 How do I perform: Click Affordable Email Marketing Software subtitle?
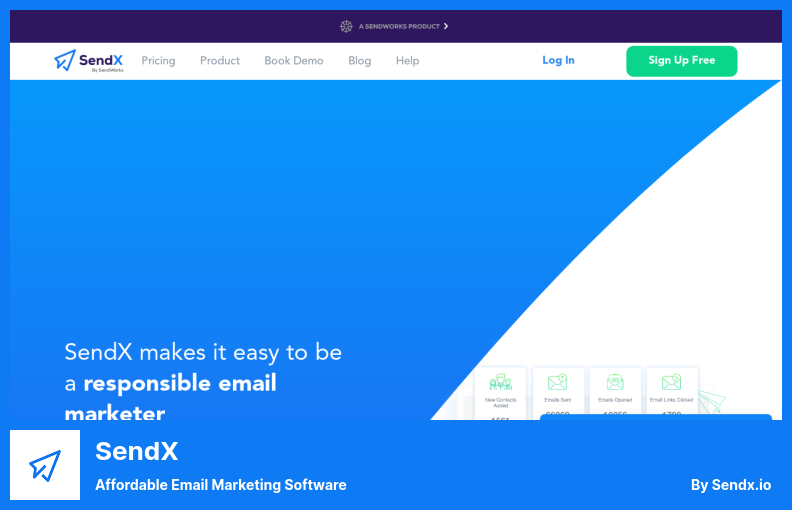tap(221, 485)
